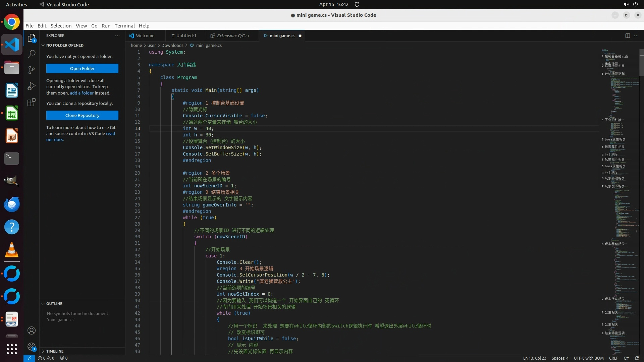Open the Manage gear menu

coord(32,347)
